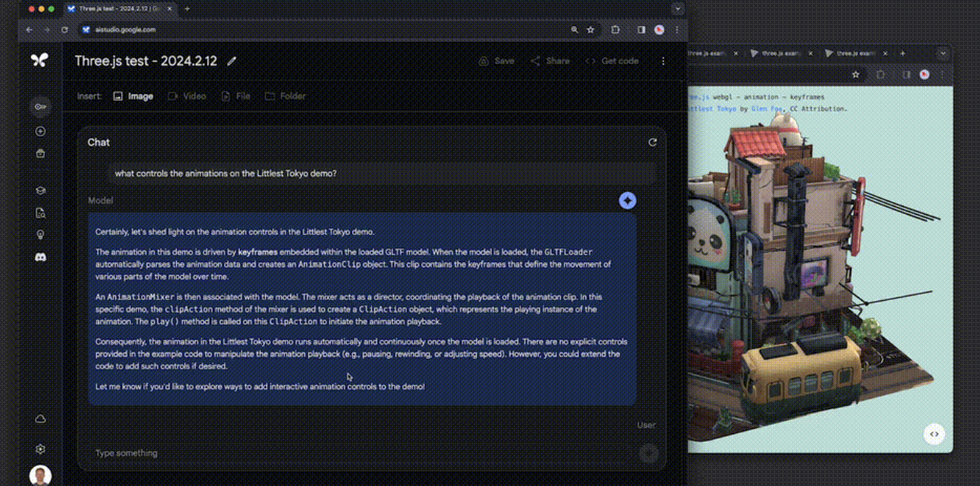Open settings gear in sidebar

(x=40, y=449)
